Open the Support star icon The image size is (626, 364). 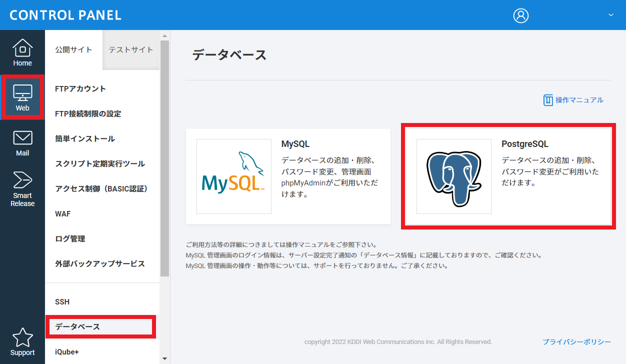point(22,338)
